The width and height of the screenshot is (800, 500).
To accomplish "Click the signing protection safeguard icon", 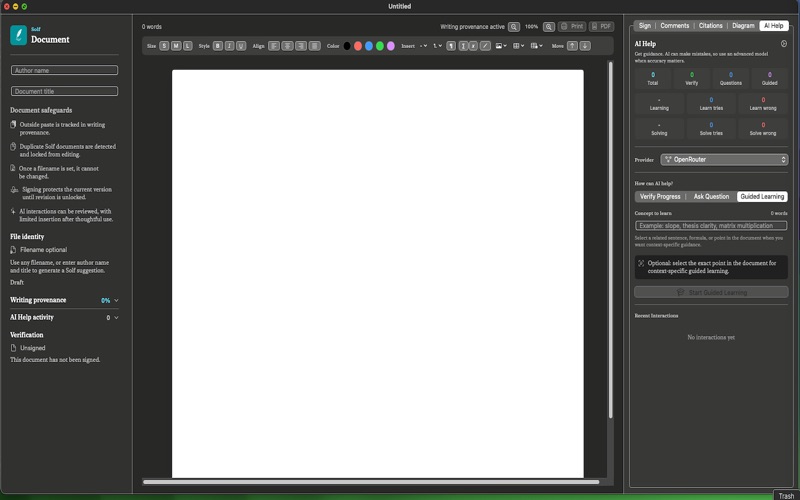I will [x=14, y=189].
